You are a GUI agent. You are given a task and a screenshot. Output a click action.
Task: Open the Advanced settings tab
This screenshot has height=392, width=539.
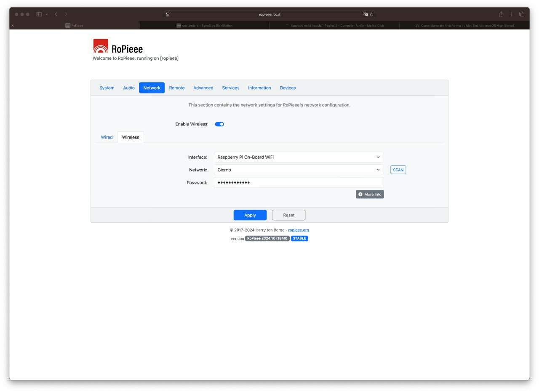(x=203, y=88)
